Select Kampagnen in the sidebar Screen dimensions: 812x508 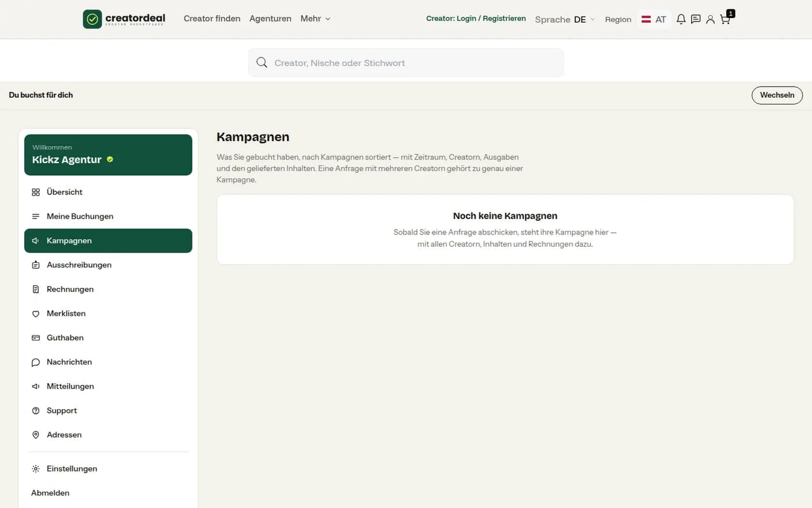(x=108, y=241)
